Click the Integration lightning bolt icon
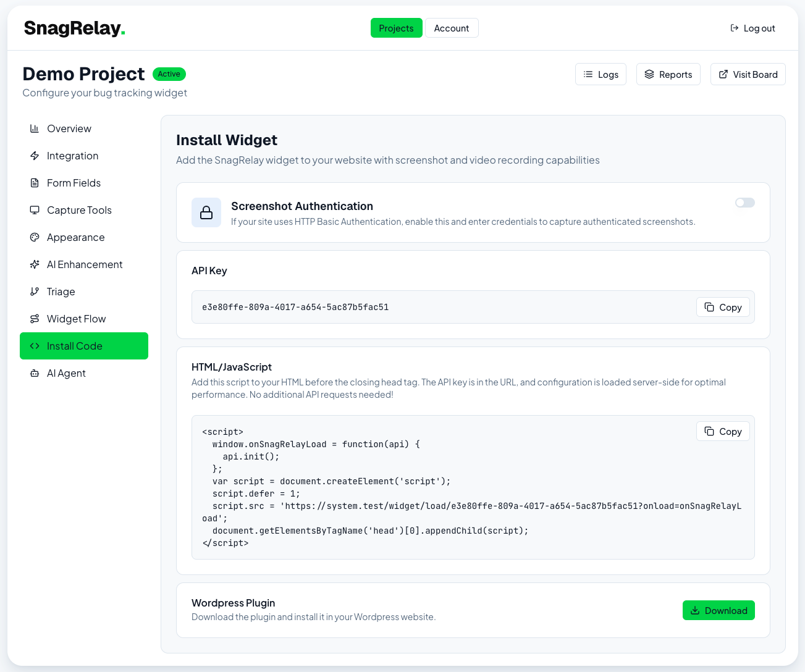805x672 pixels. (35, 156)
